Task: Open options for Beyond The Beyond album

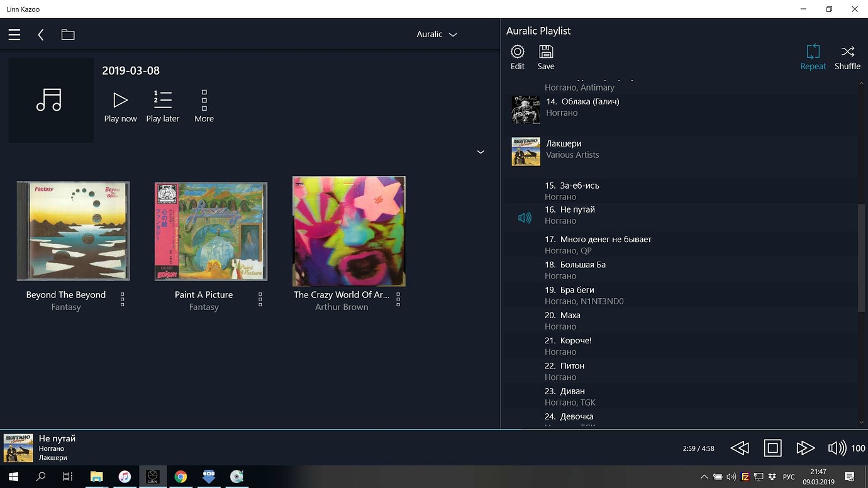Action: 123,299
